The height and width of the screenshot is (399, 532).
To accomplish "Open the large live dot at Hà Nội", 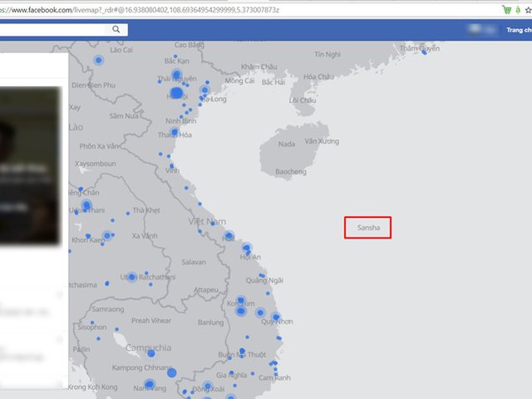I will [175, 94].
